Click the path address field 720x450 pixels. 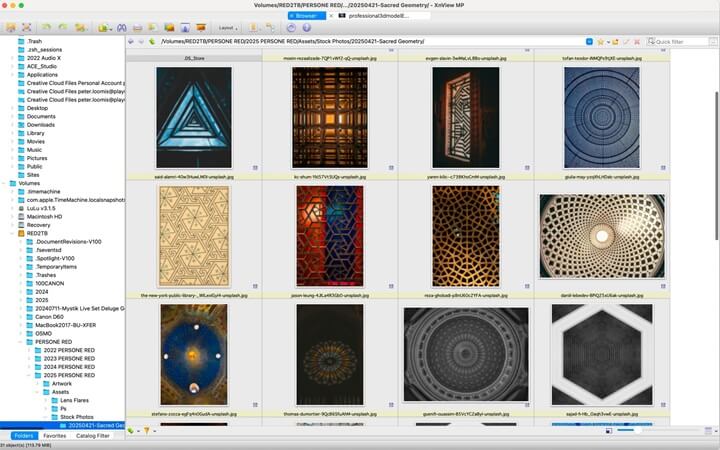coord(372,41)
